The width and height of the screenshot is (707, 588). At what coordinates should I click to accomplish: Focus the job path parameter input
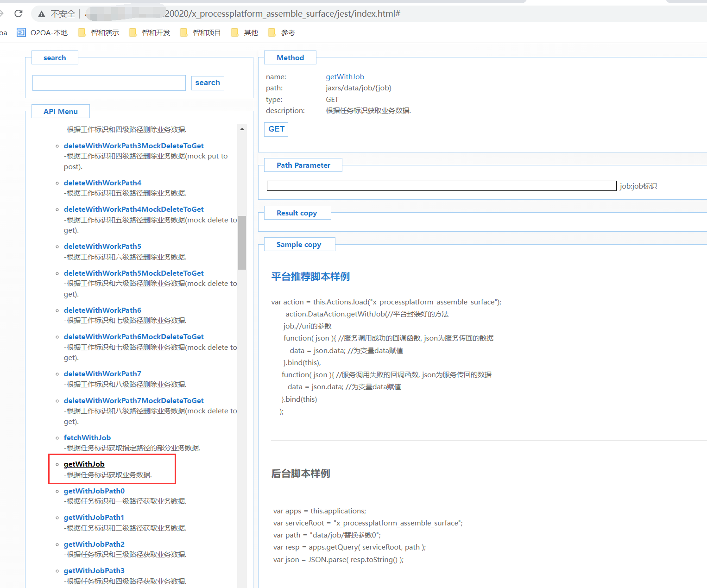442,186
